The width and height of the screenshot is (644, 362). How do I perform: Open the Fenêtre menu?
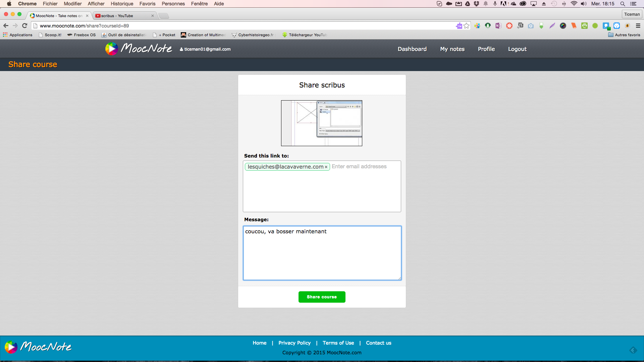coord(199,4)
